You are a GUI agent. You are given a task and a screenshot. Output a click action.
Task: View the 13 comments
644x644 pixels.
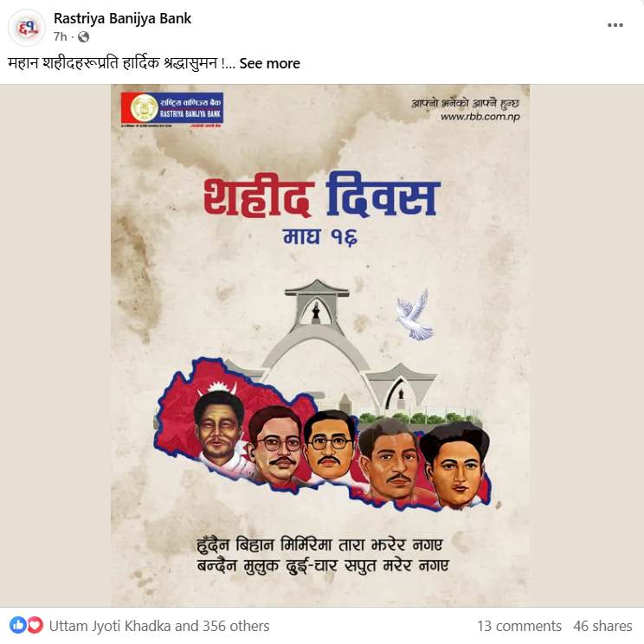519,626
